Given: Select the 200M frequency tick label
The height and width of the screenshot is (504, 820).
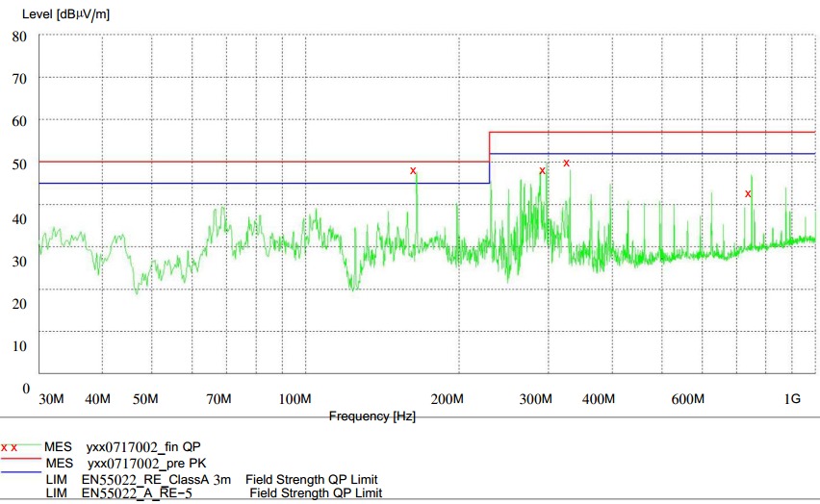Looking at the screenshot, I should pos(448,399).
